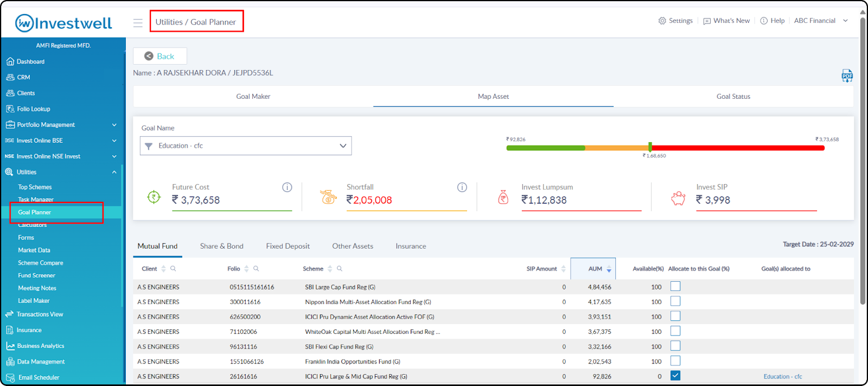The height and width of the screenshot is (386, 868).
Task: Click the page vertical scrollbar
Action: click(x=863, y=160)
